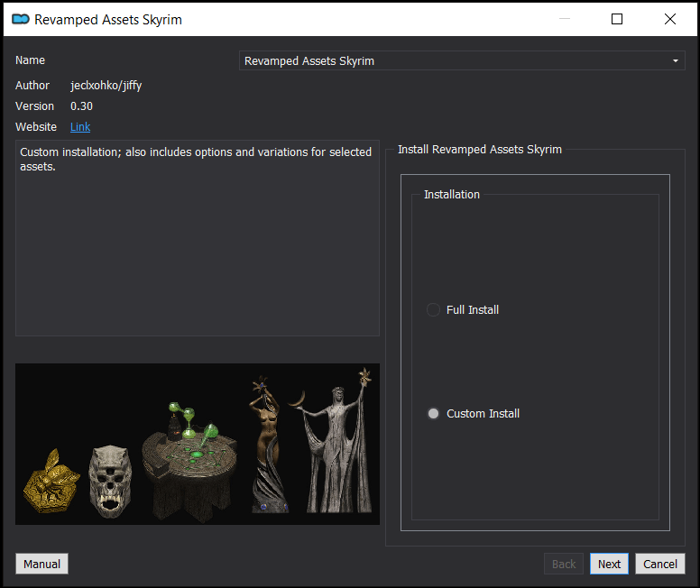Click the description text box
The height and width of the screenshot is (588, 700).
pyautogui.click(x=198, y=238)
